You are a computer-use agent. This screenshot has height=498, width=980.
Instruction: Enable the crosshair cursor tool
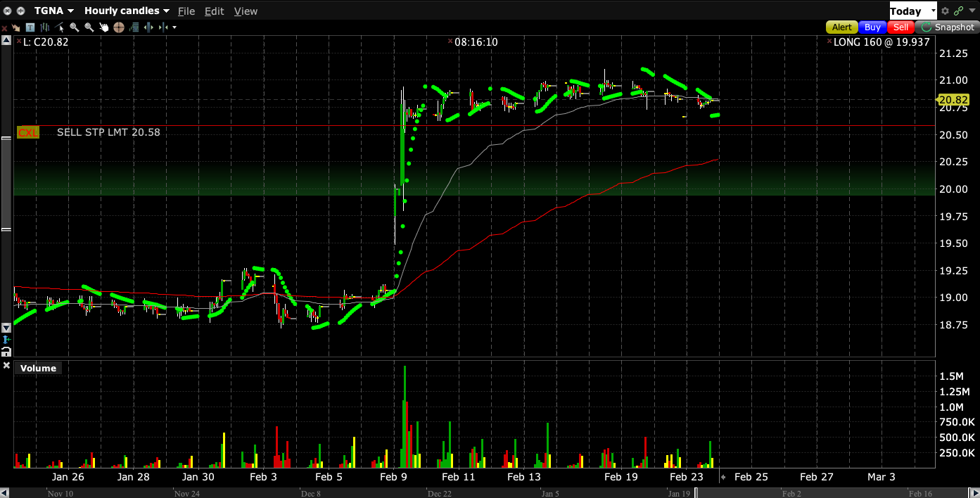pos(118,27)
